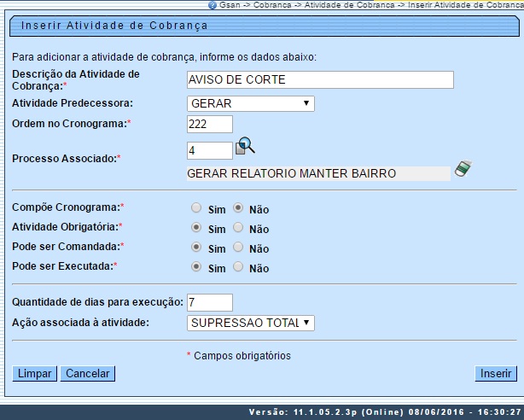Click the 'Compõe Cronograma:' label

point(66,207)
